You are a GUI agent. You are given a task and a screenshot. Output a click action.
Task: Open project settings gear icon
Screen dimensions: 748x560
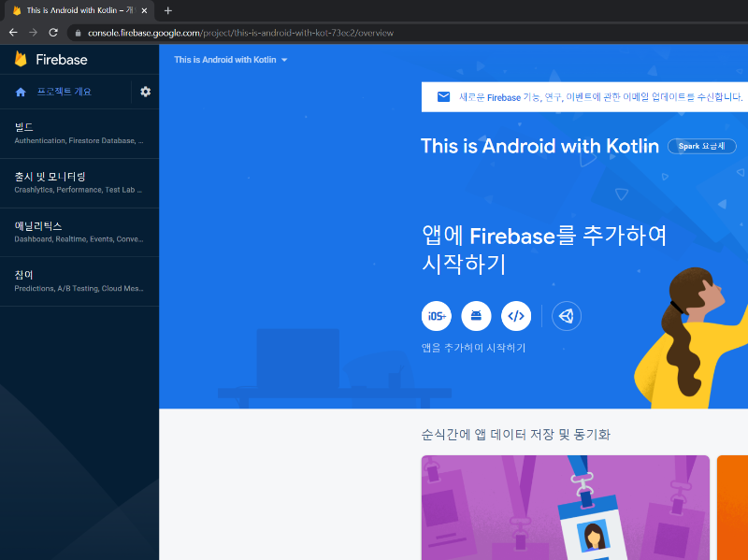[x=146, y=92]
